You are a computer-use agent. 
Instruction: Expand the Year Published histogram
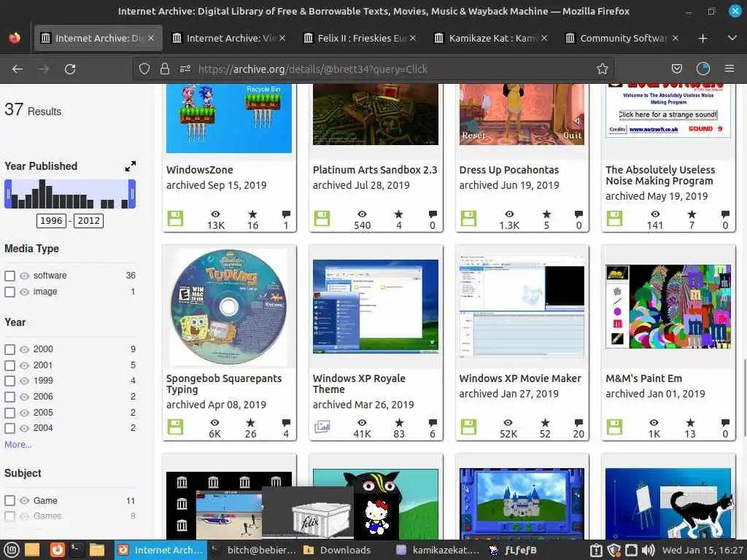point(130,166)
